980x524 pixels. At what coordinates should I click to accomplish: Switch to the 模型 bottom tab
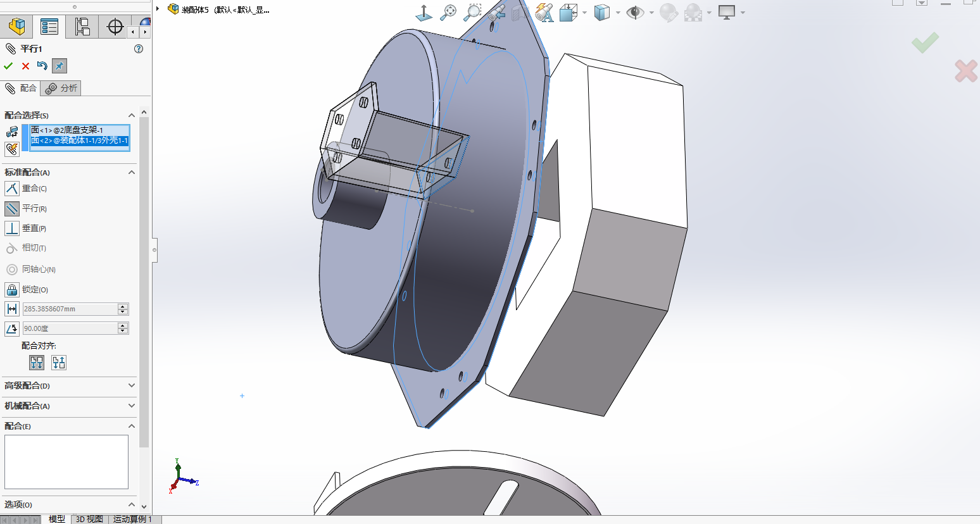click(x=57, y=519)
